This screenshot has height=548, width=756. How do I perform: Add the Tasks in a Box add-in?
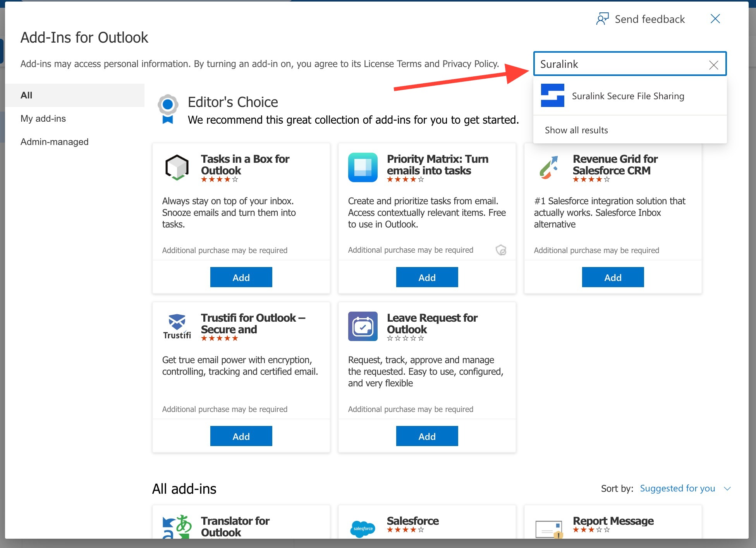pyautogui.click(x=241, y=277)
